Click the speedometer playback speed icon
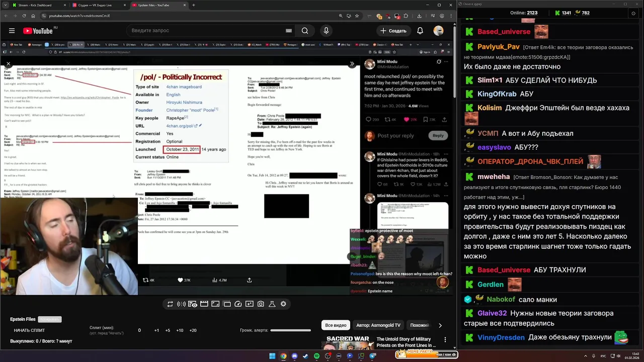 (x=238, y=304)
